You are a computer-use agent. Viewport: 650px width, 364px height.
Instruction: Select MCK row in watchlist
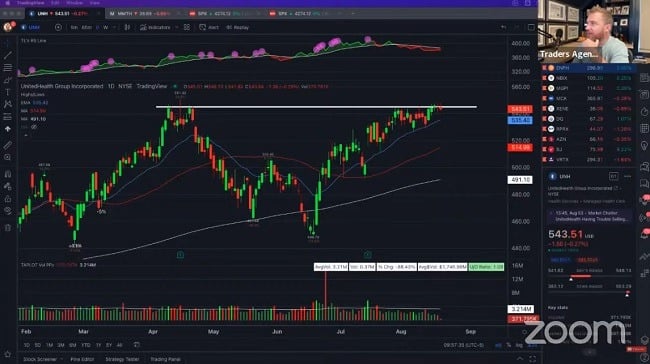click(589, 98)
